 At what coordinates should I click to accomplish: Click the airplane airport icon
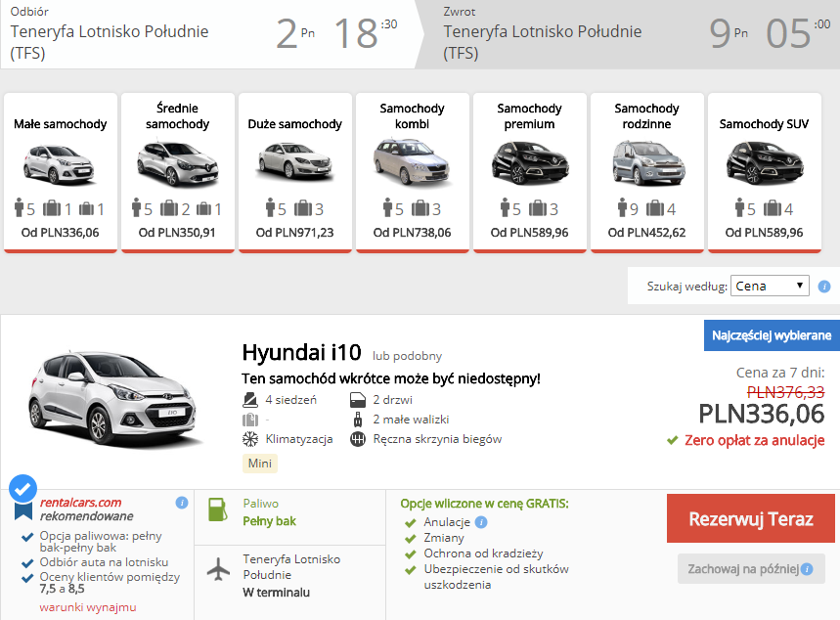click(x=218, y=569)
